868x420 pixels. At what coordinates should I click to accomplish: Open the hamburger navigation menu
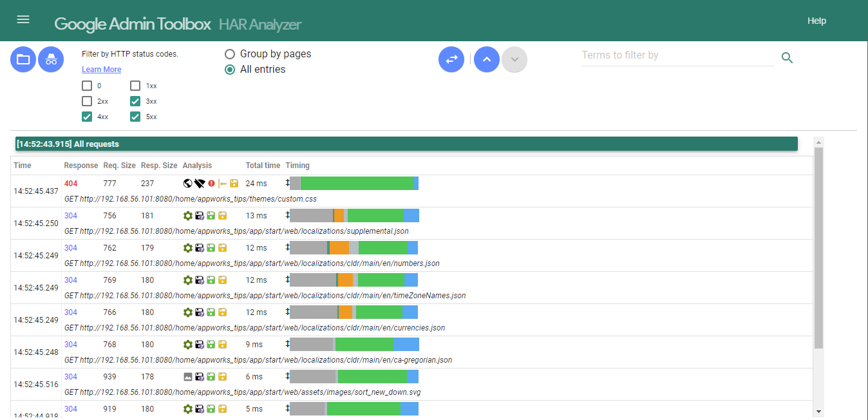[x=23, y=19]
